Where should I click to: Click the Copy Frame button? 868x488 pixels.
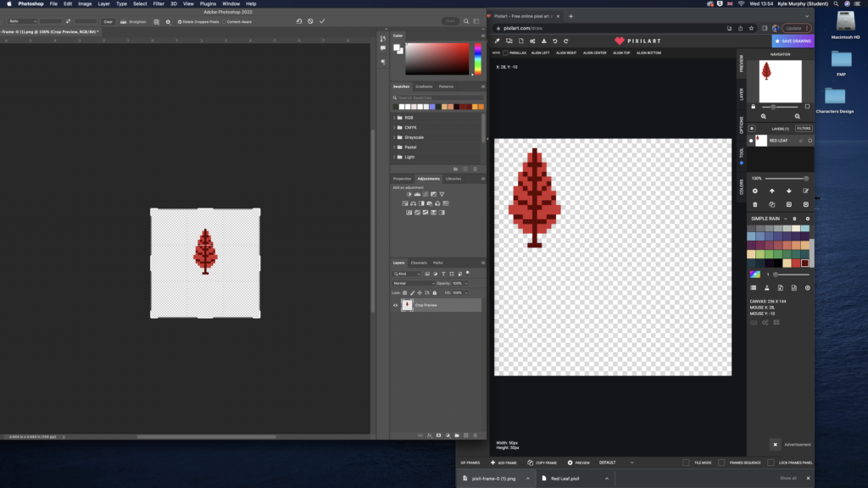[x=542, y=463]
